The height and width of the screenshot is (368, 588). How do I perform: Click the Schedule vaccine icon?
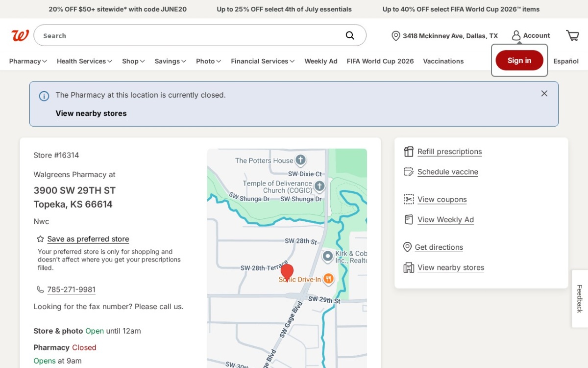(x=409, y=172)
